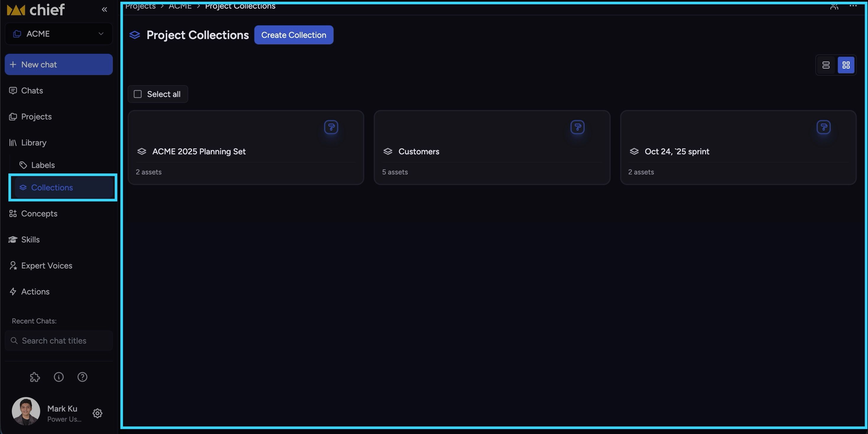
Task: Go to Concepts in sidebar
Action: click(39, 213)
